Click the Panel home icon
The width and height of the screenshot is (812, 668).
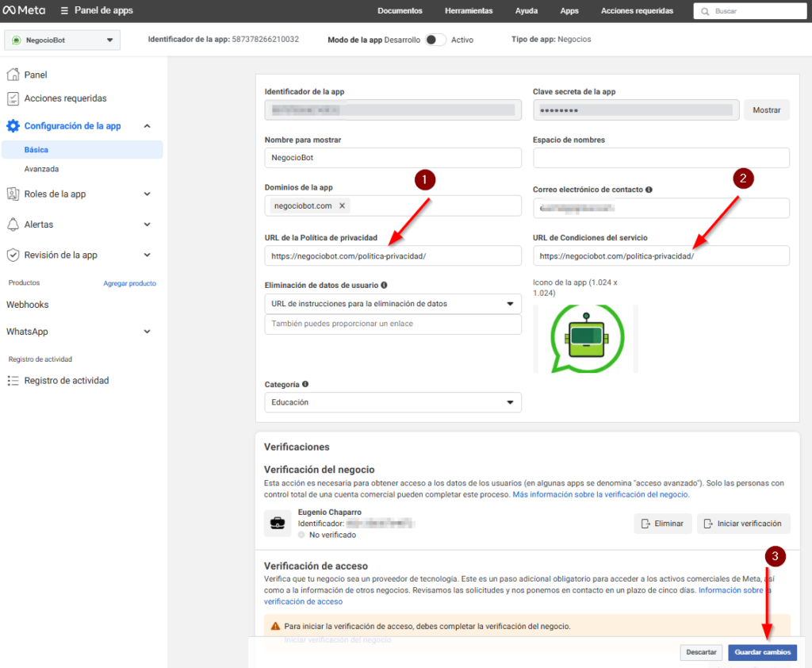[13, 75]
